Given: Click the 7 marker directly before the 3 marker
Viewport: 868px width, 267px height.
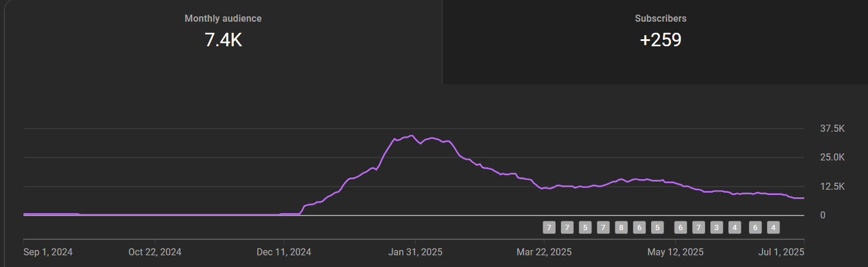Looking at the screenshot, I should (698, 228).
